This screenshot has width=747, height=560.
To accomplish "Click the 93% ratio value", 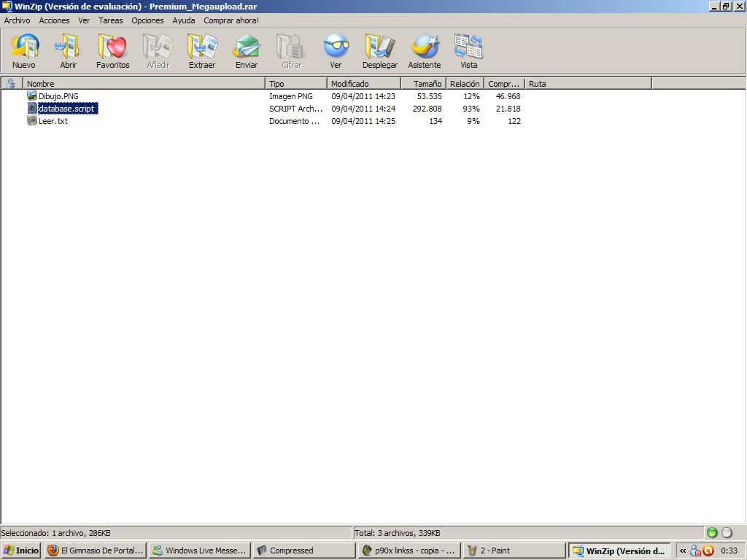I will point(471,109).
